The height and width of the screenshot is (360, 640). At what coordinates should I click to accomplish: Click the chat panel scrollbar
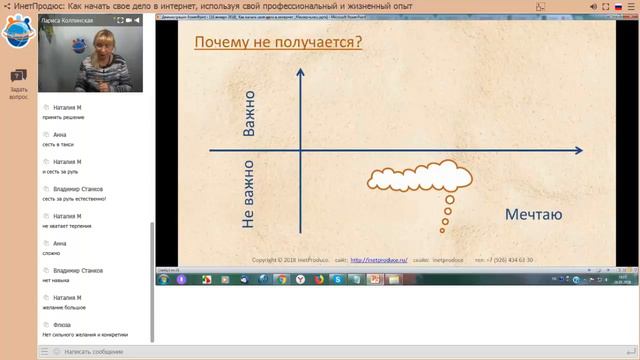152,282
